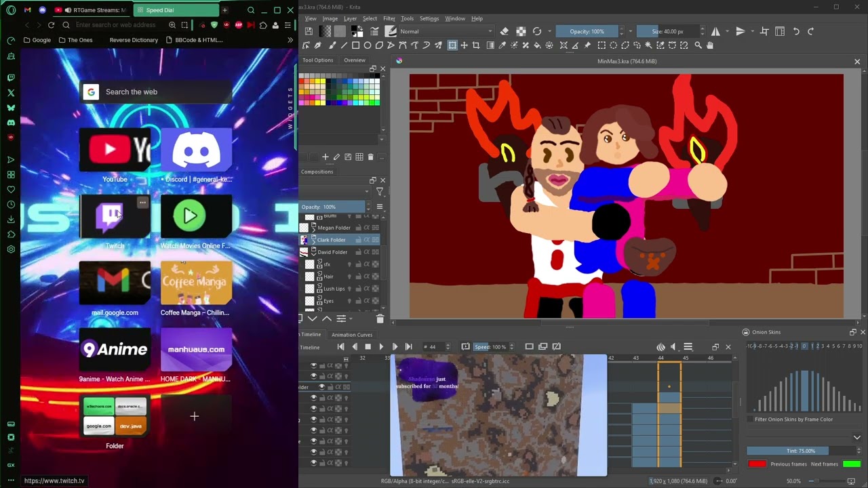Screen dimensions: 868x488
Task: Collapse the David Folder group
Action: pyautogui.click(x=313, y=255)
